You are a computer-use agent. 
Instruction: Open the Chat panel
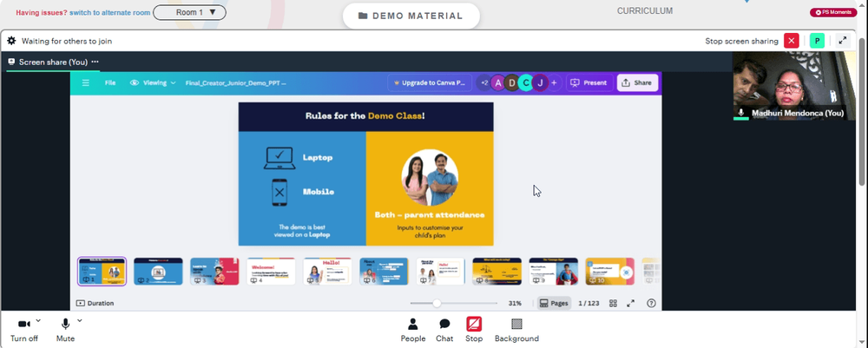point(444,330)
